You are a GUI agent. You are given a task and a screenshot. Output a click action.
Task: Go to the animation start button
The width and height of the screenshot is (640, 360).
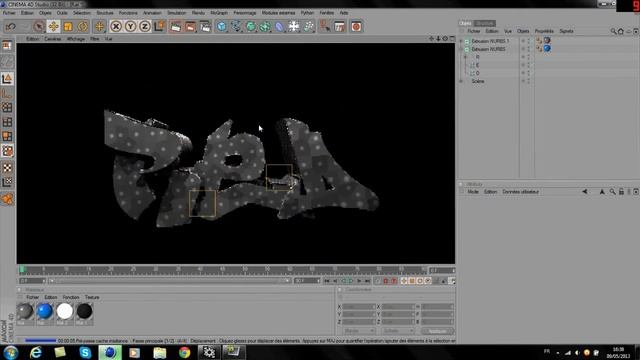pos(327,281)
